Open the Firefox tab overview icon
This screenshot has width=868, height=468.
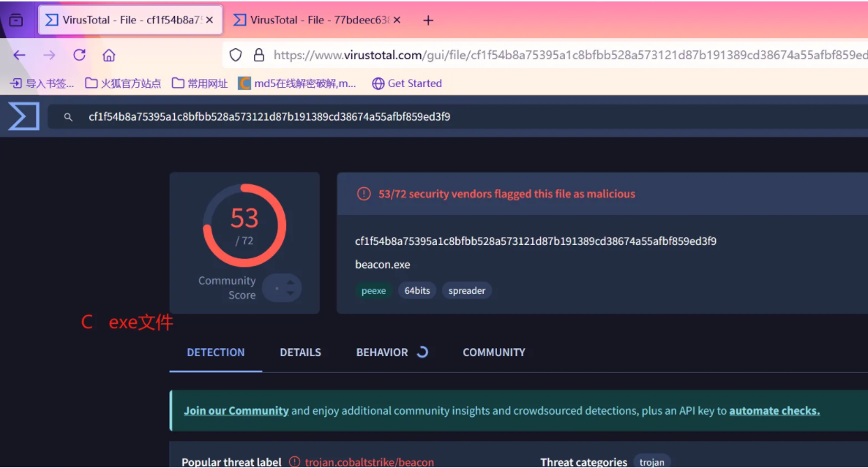(x=16, y=20)
